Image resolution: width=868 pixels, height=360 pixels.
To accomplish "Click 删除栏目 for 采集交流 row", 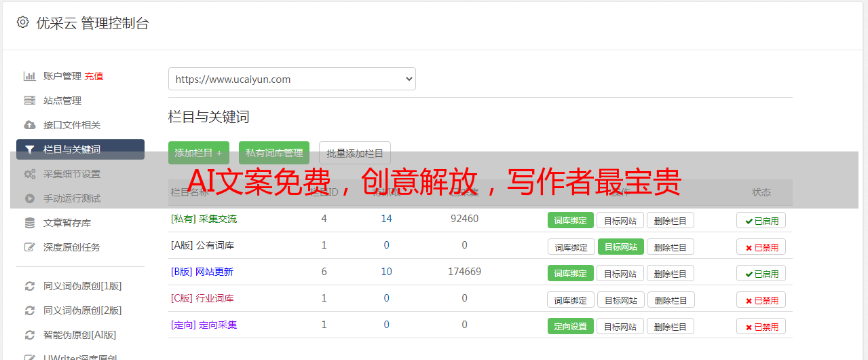I will pos(671,220).
